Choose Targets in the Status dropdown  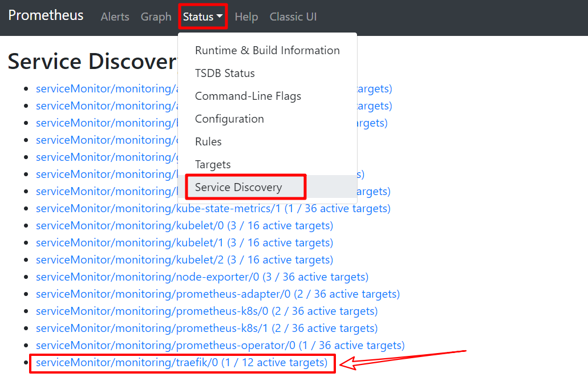coord(213,164)
